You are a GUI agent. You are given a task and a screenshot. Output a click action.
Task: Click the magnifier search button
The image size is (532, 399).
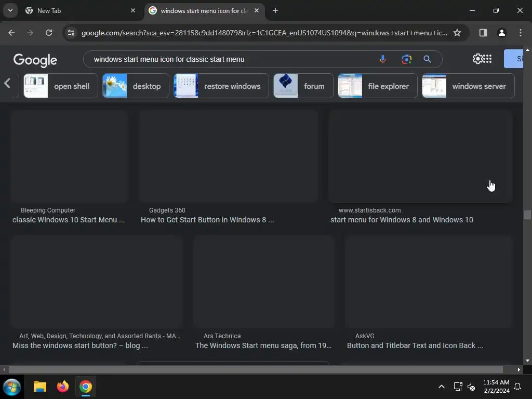coord(427,59)
